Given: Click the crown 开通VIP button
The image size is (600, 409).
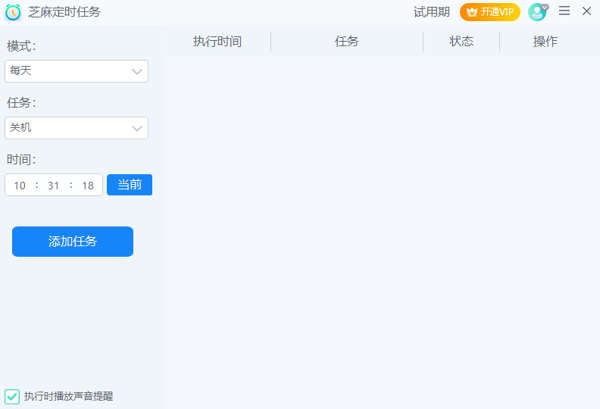Looking at the screenshot, I should point(490,12).
